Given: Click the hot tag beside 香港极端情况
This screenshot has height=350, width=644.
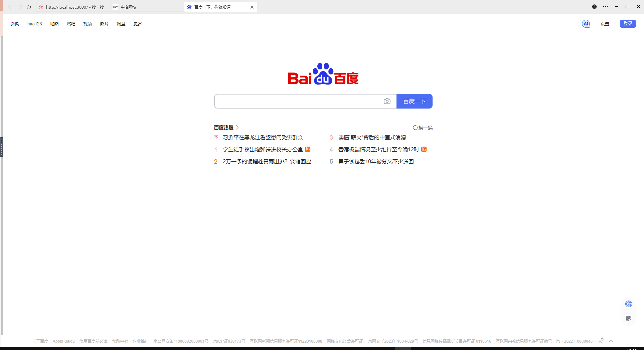Looking at the screenshot, I should click(x=424, y=149).
